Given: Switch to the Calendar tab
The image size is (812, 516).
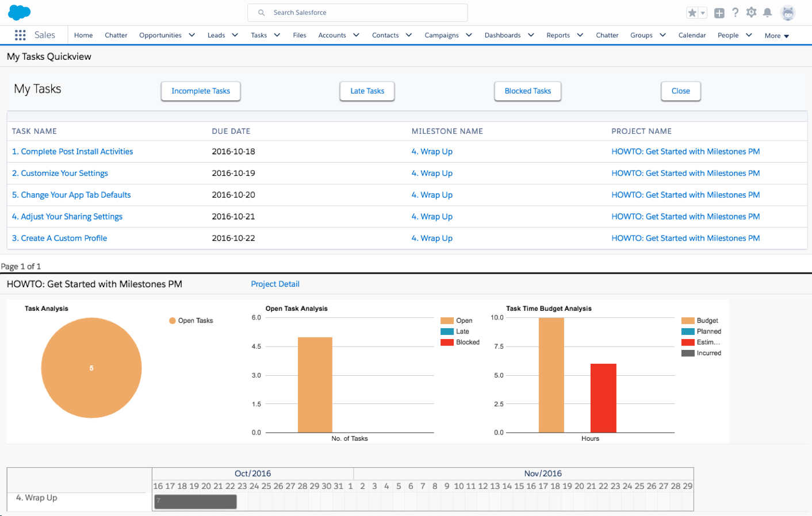Looking at the screenshot, I should click(x=692, y=35).
